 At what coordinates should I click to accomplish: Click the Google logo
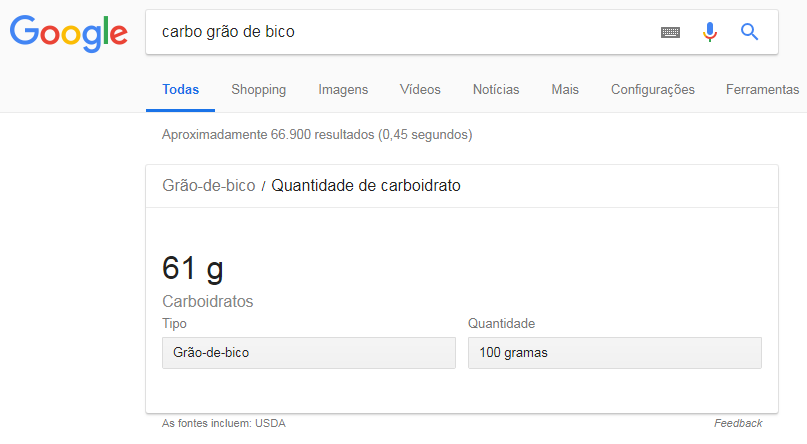(68, 33)
